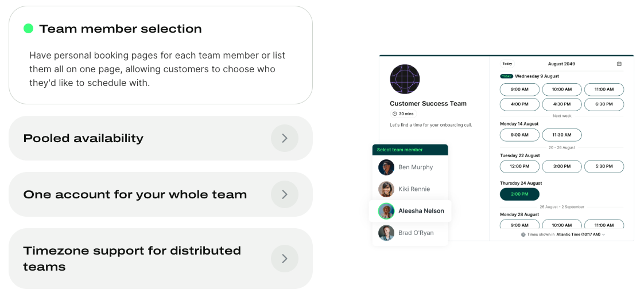Click the Today button in calendar header
The height and width of the screenshot is (301, 644).
point(507,64)
